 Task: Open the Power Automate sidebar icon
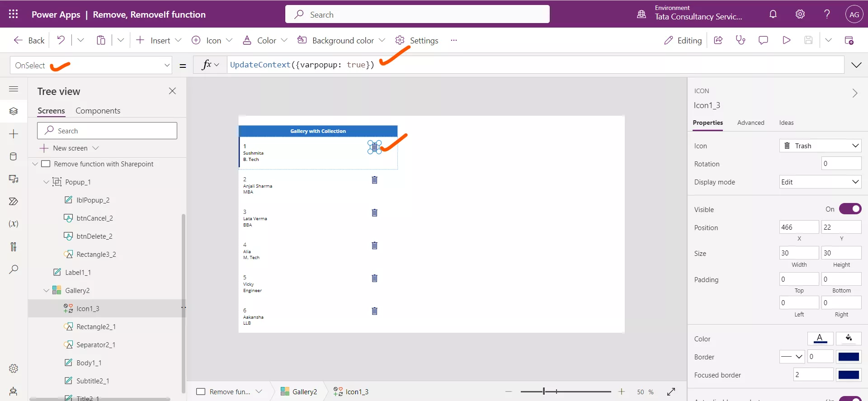coord(14,202)
